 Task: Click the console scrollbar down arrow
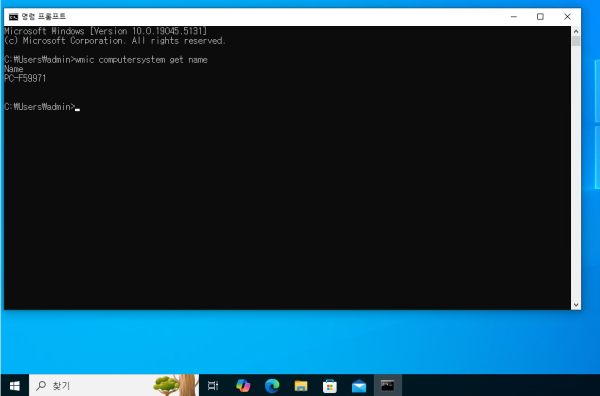coord(576,305)
